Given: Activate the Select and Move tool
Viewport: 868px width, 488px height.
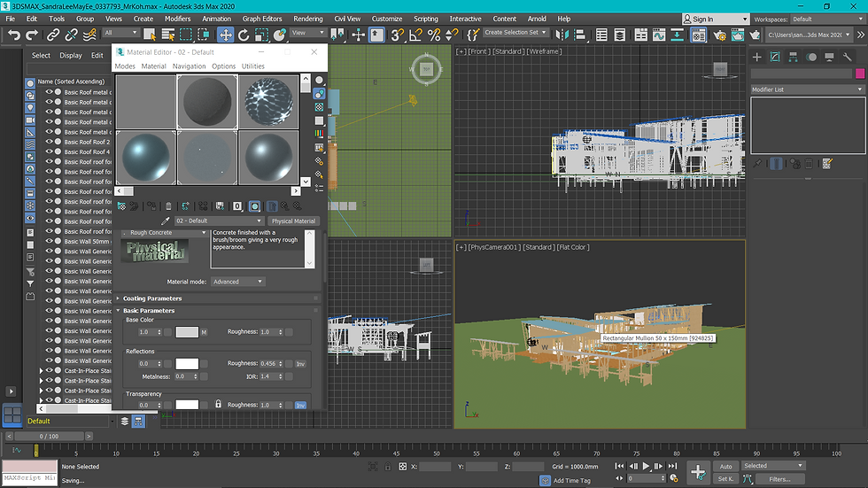Looking at the screenshot, I should 225,35.
